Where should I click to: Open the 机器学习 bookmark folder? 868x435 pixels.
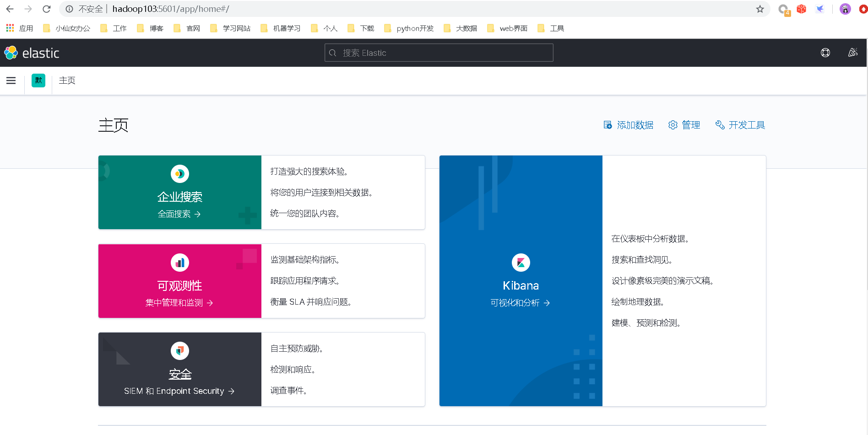281,28
